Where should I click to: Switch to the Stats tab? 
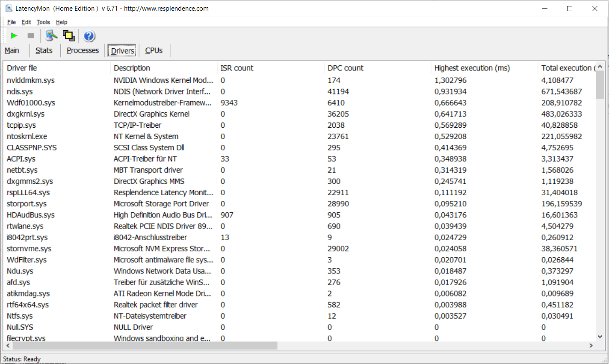pos(44,50)
